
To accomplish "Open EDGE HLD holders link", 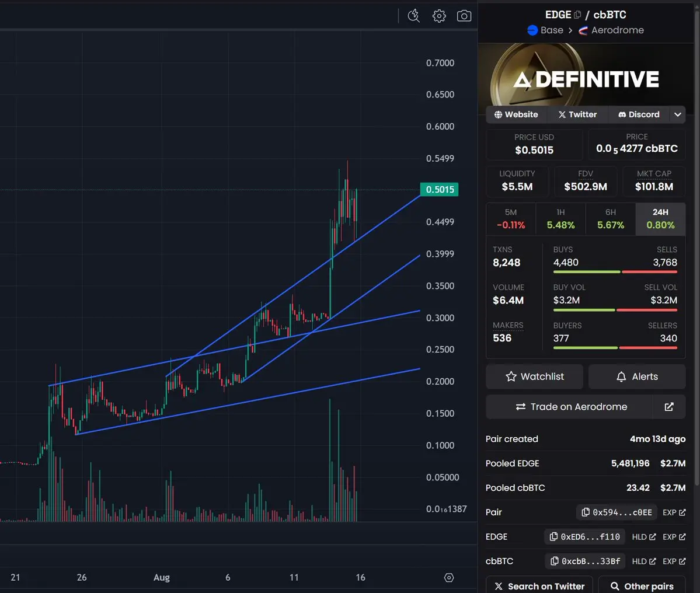I will pos(644,537).
